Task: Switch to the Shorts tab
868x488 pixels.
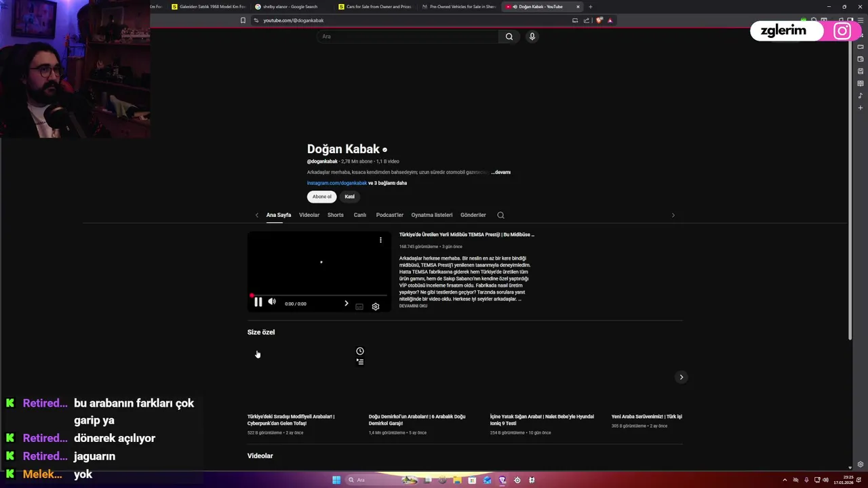Action: (336, 215)
